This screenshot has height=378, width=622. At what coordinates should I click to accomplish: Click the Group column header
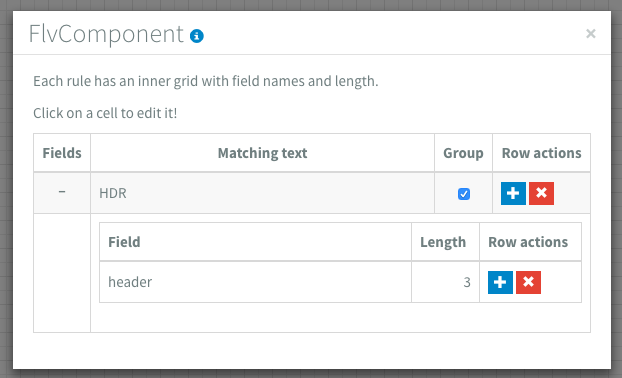click(x=463, y=153)
